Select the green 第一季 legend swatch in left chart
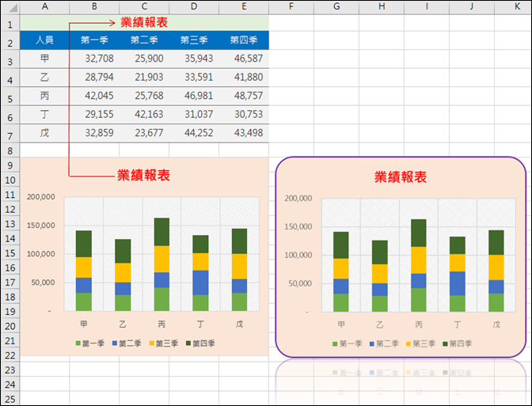This screenshot has width=532, height=406. [x=78, y=343]
